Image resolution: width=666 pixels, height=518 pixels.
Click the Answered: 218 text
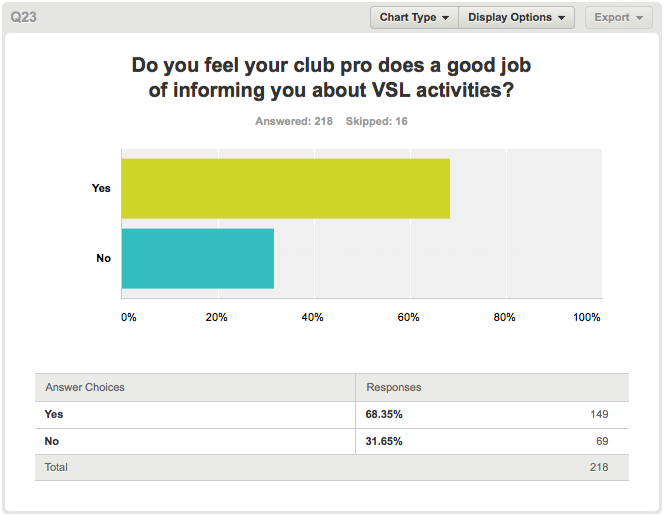click(x=294, y=121)
